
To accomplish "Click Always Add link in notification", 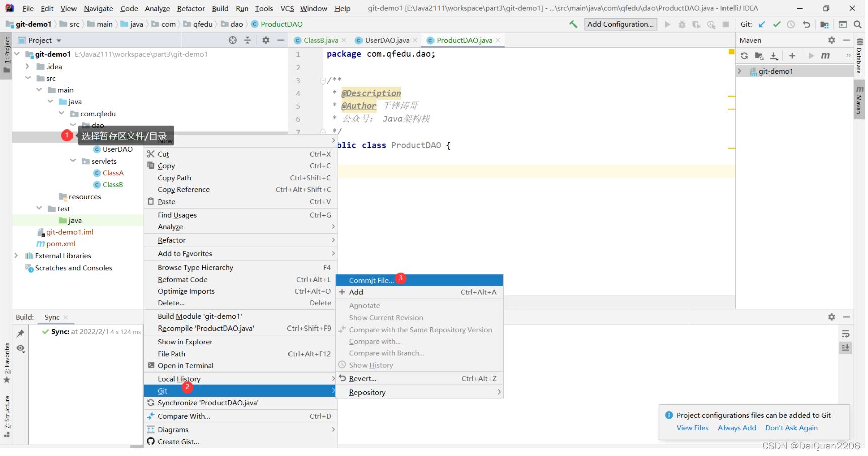I will (737, 428).
